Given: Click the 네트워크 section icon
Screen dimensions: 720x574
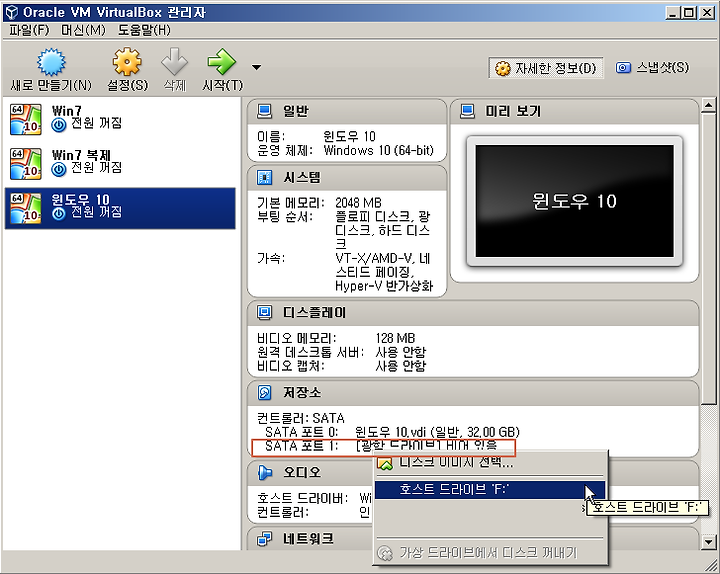Looking at the screenshot, I should 264,539.
